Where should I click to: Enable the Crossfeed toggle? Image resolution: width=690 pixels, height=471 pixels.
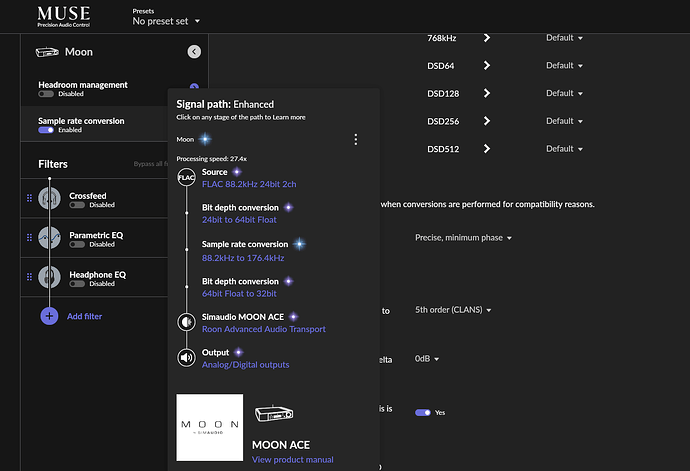coord(77,205)
